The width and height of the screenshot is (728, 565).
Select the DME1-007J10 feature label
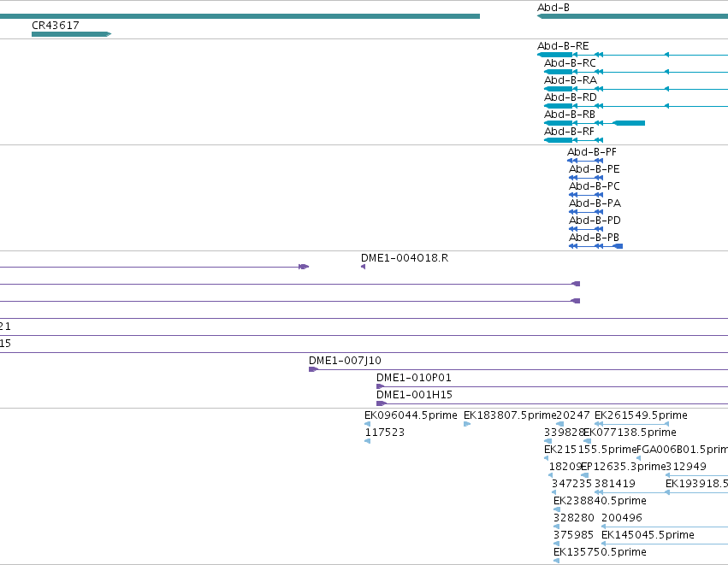click(345, 361)
